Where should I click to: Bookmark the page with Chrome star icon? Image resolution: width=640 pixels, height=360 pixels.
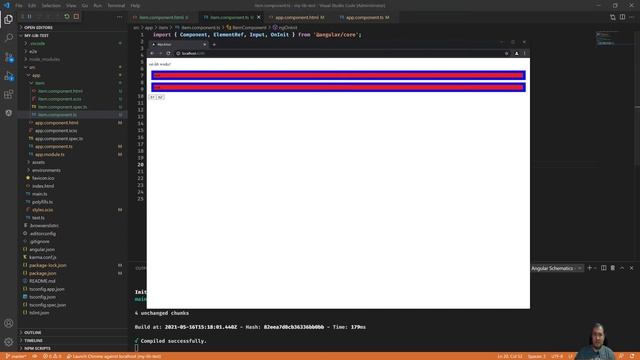click(507, 53)
